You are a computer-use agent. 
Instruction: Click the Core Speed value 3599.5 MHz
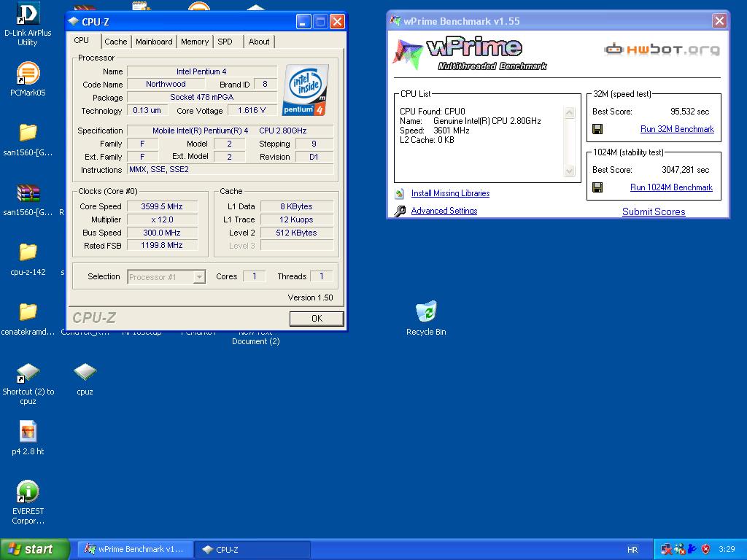pos(162,206)
